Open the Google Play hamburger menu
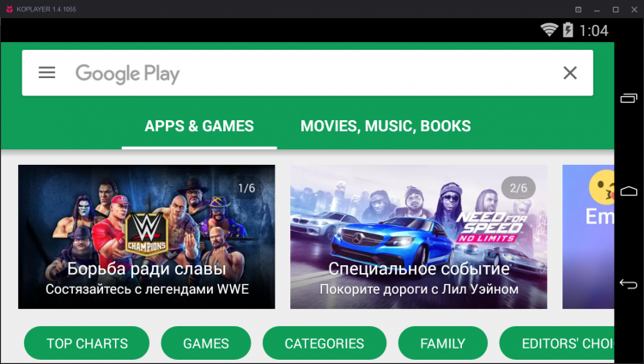644x364 pixels. [x=47, y=73]
